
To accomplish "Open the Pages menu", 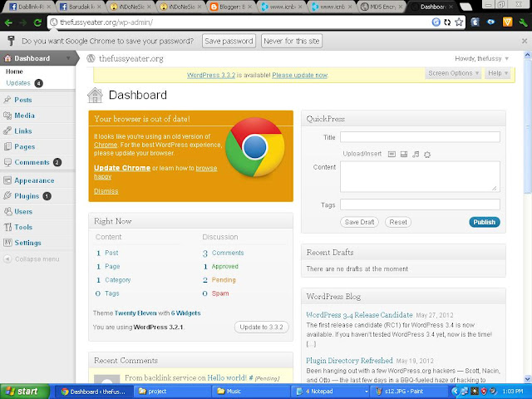I will (x=24, y=146).
